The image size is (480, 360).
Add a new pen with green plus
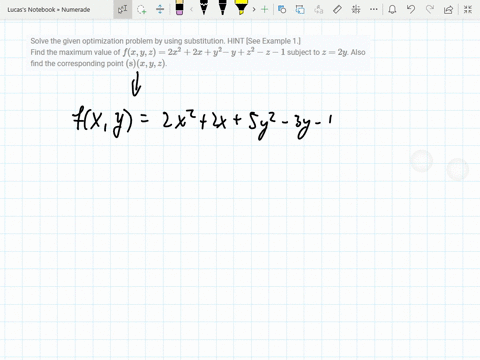[x=264, y=9]
